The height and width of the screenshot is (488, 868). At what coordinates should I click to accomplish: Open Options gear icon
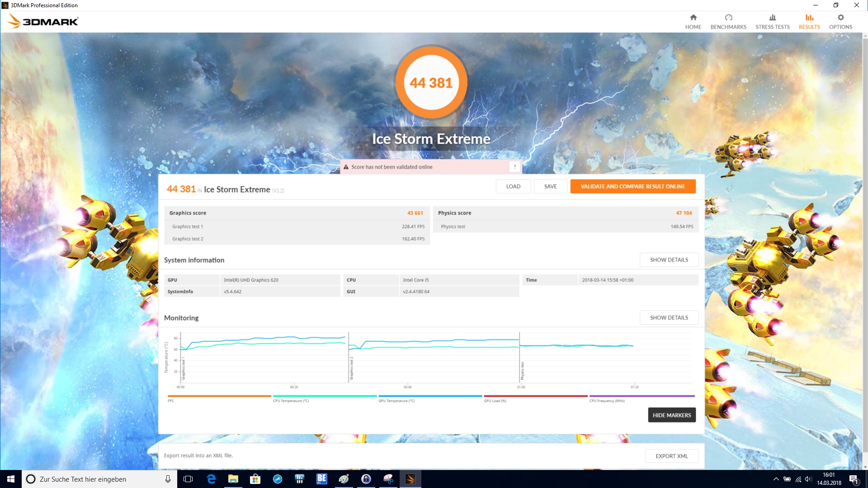[x=840, y=18]
